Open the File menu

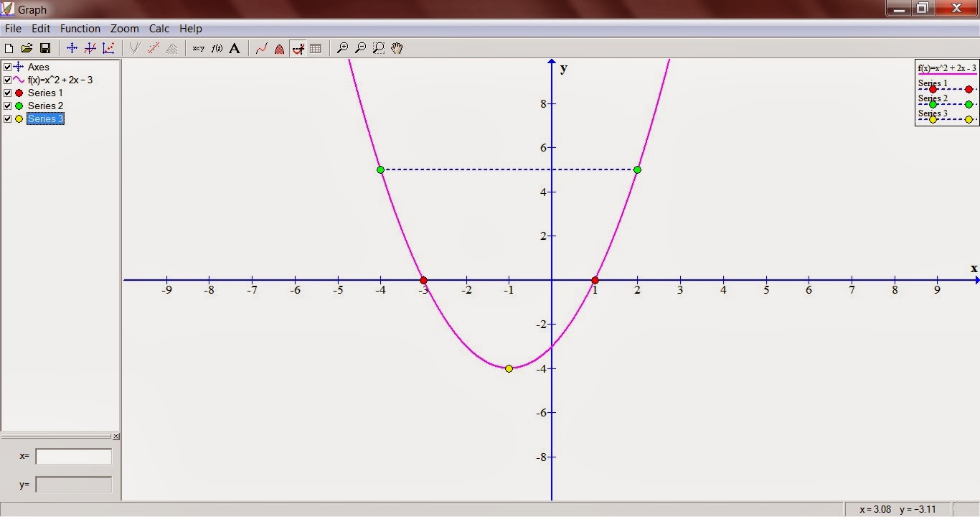13,29
